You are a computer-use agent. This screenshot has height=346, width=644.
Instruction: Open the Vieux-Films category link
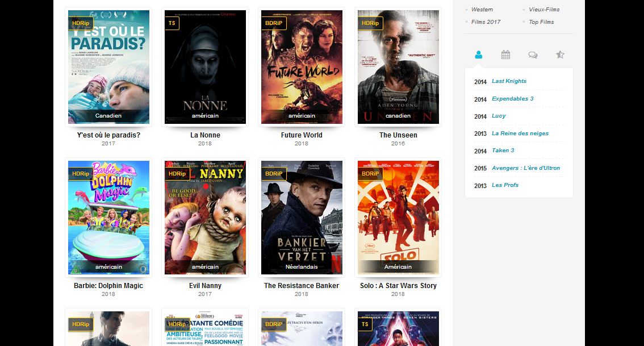(x=544, y=10)
